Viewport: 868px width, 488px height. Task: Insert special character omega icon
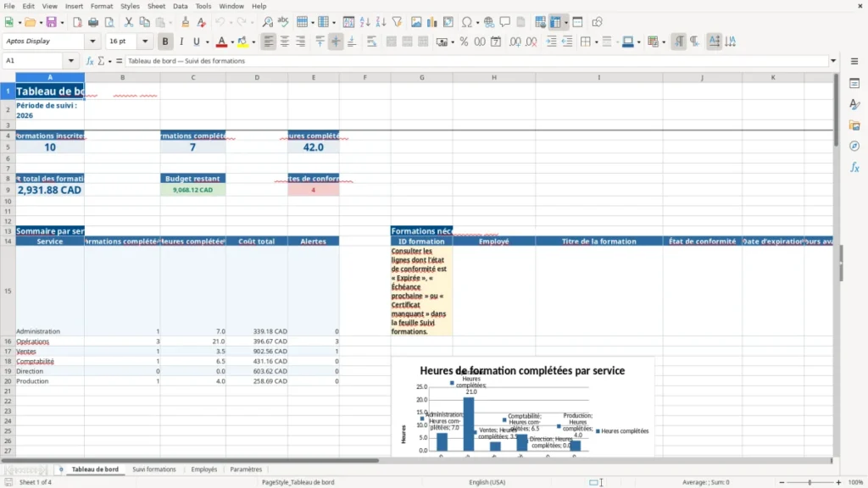tap(467, 22)
